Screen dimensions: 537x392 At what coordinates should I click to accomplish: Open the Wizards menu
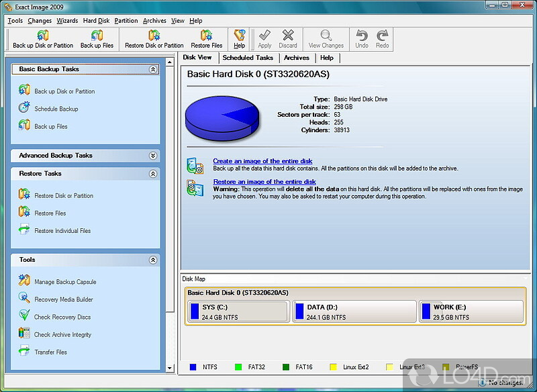[66, 21]
